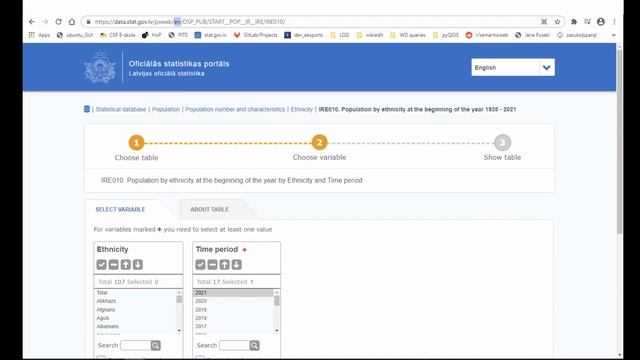Sort Ethnicity values ascending arrow
Viewport: 640px width, 360px height.
click(126, 264)
